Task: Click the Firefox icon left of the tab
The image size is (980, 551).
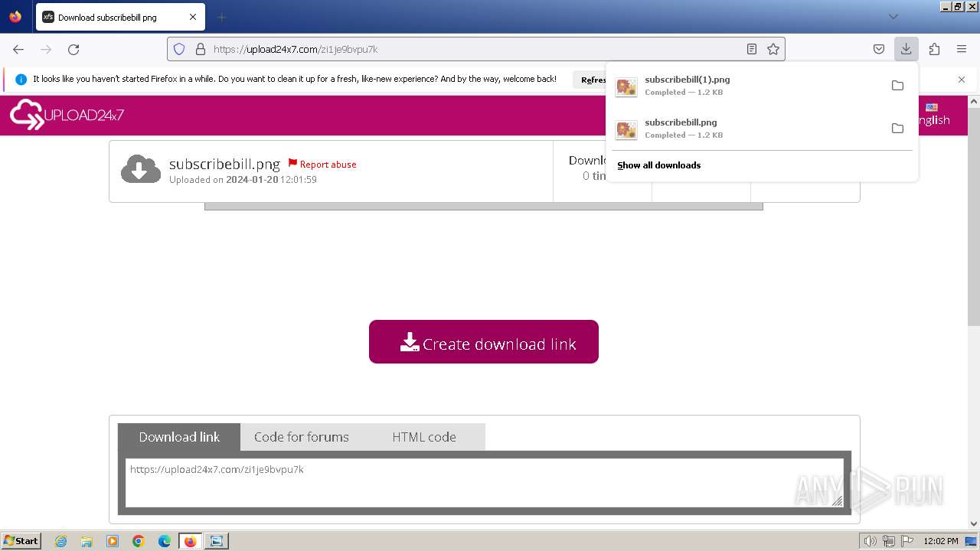Action: pyautogui.click(x=15, y=17)
